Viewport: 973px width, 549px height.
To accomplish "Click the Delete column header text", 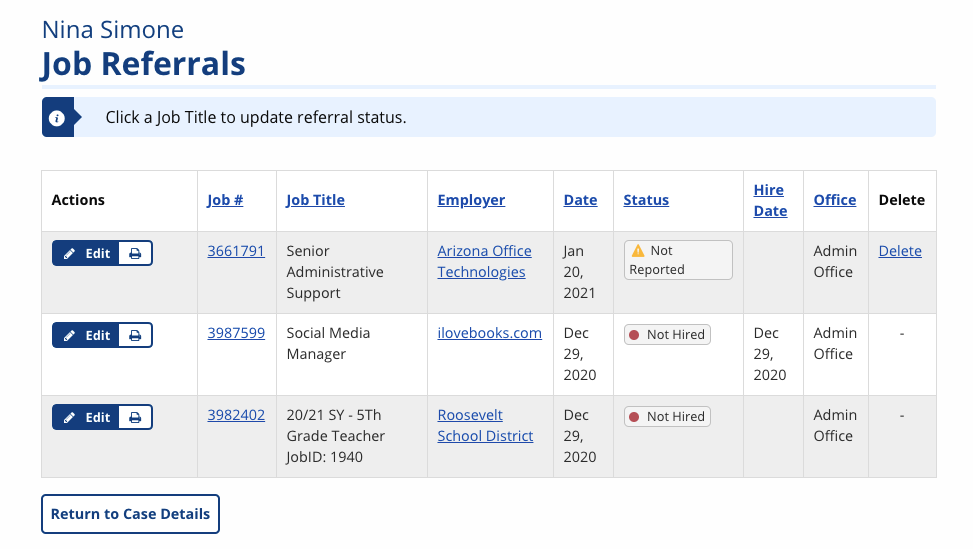I will 902,200.
